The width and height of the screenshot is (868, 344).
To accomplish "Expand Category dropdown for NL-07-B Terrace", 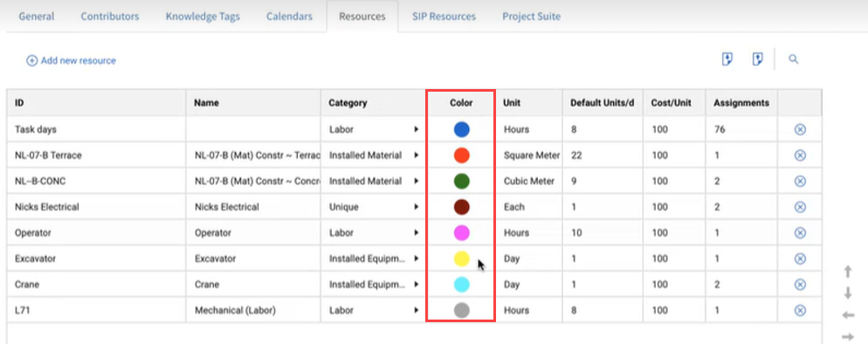I will [x=416, y=155].
